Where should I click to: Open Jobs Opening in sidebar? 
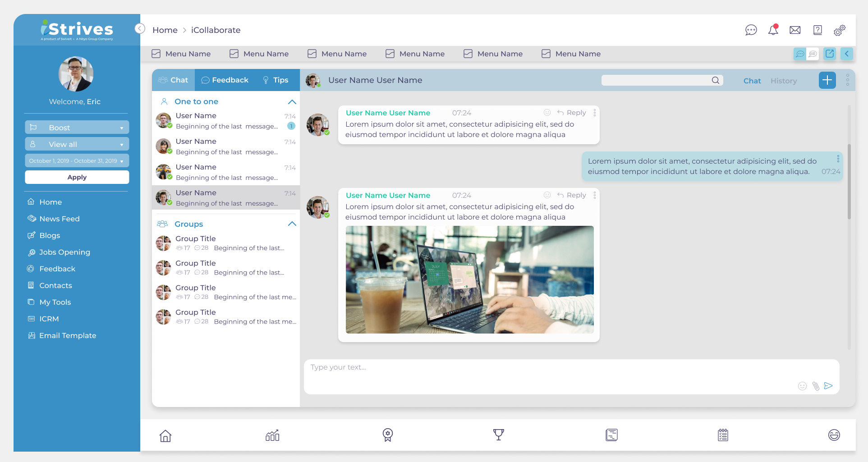(x=64, y=252)
